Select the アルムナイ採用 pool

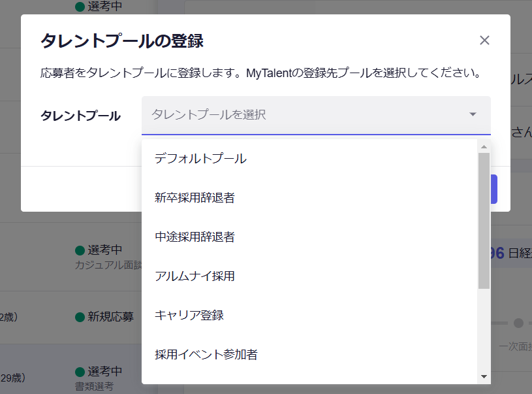195,276
